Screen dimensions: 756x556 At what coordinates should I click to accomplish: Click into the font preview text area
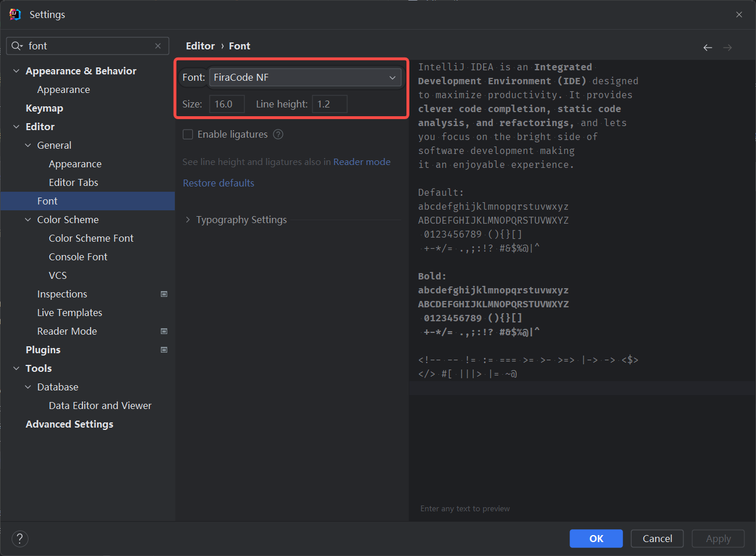(x=582, y=290)
